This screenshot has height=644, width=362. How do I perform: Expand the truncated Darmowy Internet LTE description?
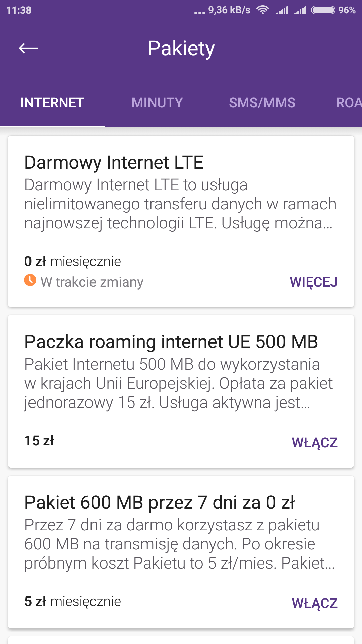coord(180,204)
